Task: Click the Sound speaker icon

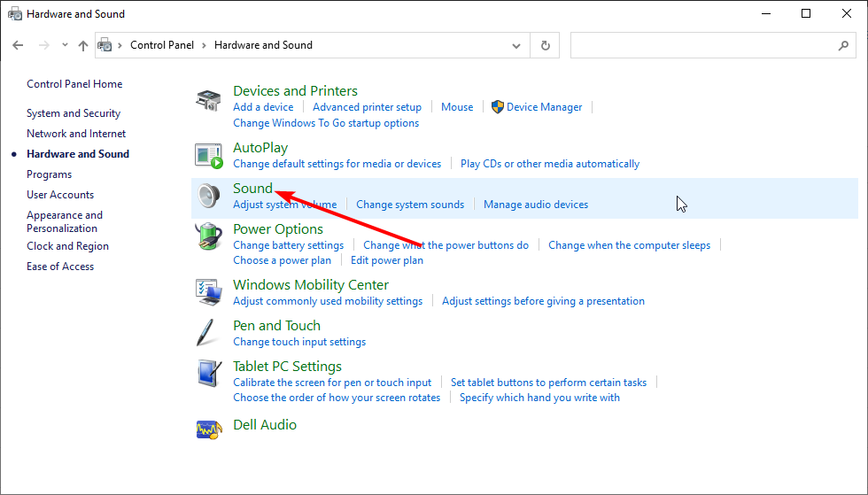Action: (208, 197)
